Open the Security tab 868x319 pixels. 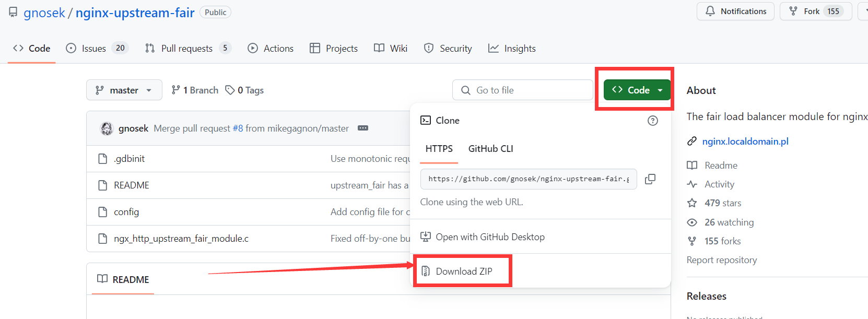(x=448, y=49)
